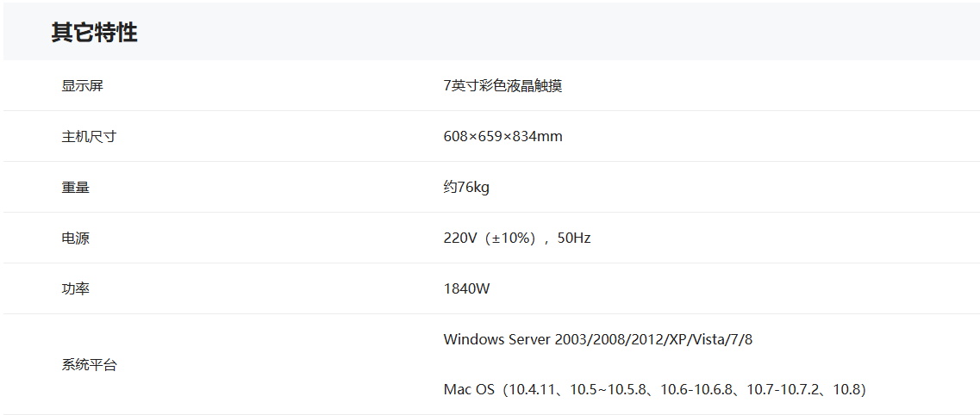
Task: Click the 608×659×834mm dimensions value
Action: click(502, 137)
